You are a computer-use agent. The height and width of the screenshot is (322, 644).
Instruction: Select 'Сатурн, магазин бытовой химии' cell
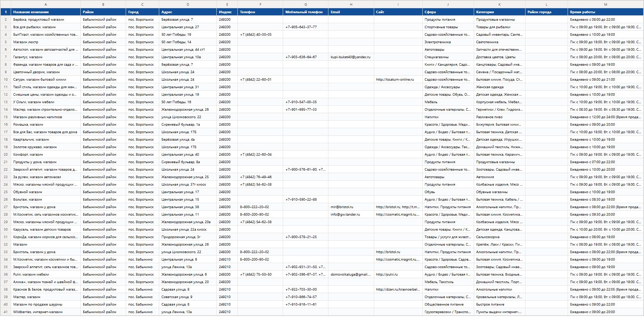(x=46, y=80)
